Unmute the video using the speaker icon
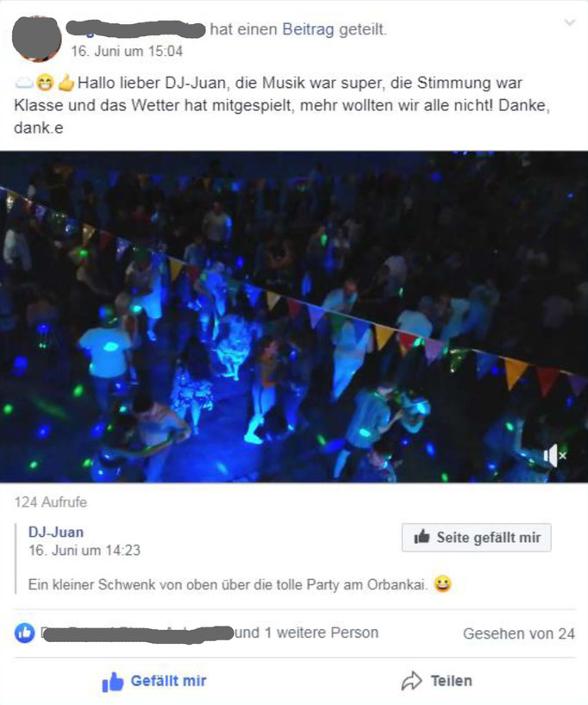This screenshot has width=588, height=705. 554,456
